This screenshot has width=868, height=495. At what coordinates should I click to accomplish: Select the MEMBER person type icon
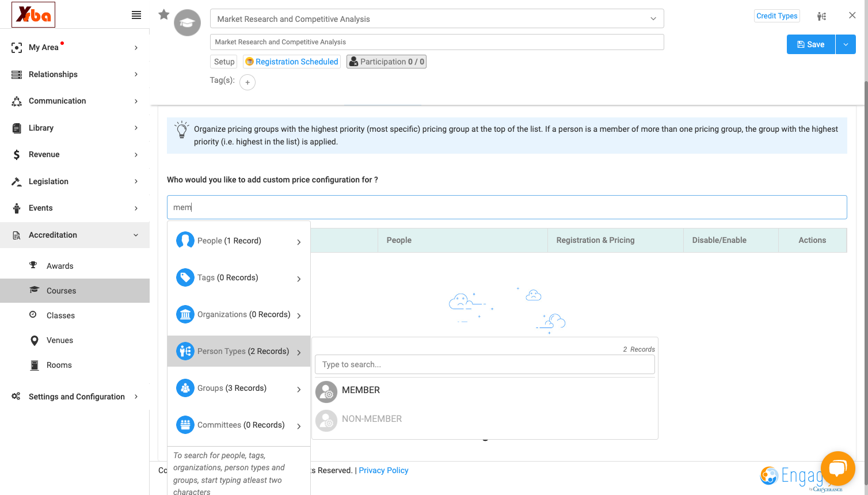point(326,392)
